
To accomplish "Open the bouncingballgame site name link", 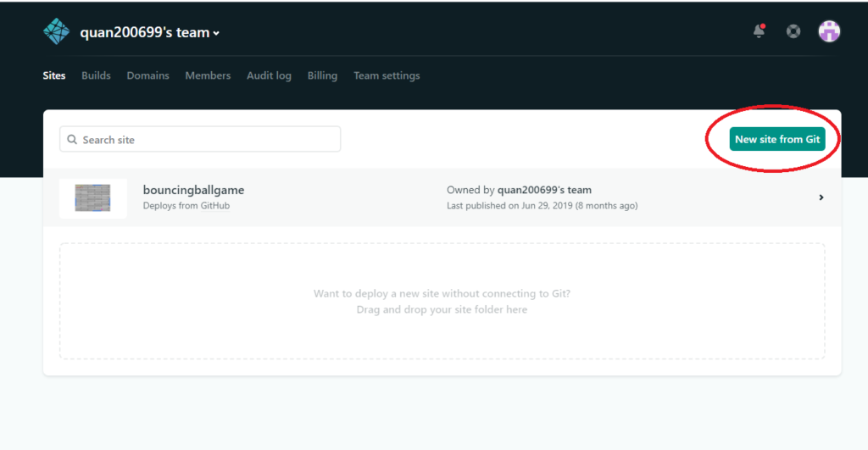I will (193, 190).
